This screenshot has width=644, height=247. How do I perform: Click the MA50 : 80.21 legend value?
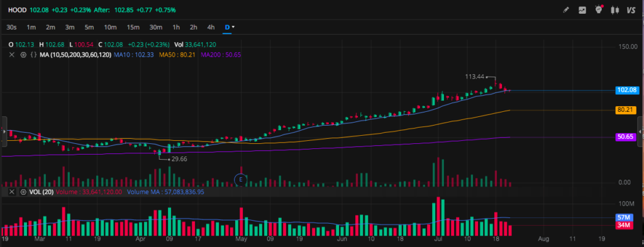[x=177, y=55]
